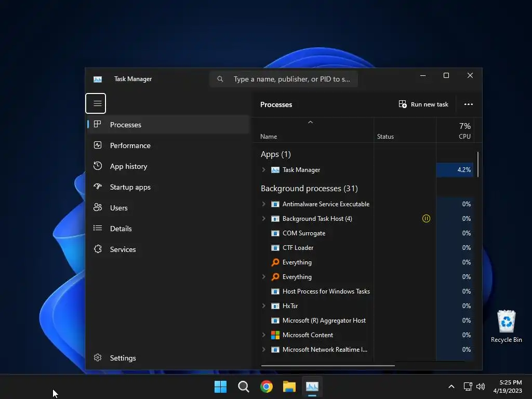This screenshot has height=399, width=532.
Task: Click Background processes (31) heading
Action: (x=309, y=188)
